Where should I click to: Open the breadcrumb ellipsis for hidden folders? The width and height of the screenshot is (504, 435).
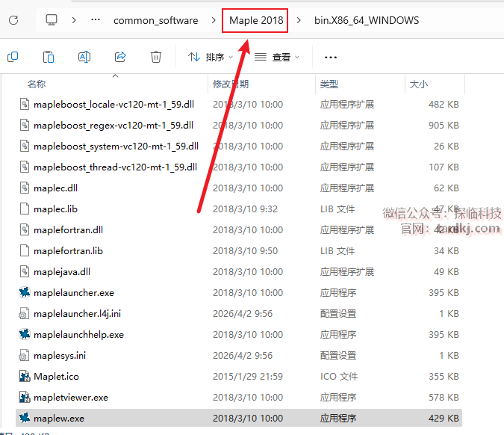pos(96,20)
